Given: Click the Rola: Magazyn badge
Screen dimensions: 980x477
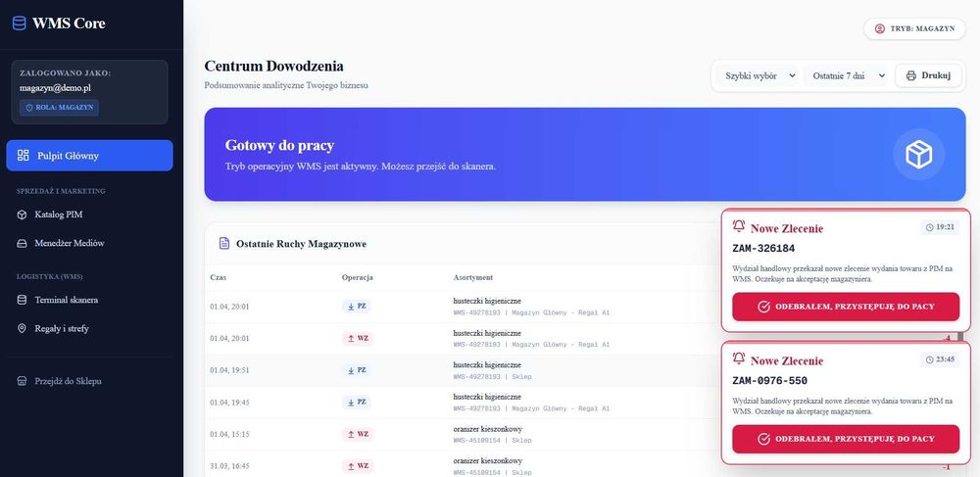Looking at the screenshot, I should tap(59, 108).
